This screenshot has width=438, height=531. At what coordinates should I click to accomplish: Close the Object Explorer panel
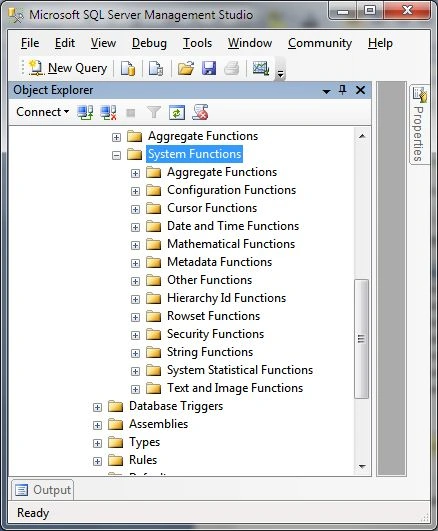(360, 90)
